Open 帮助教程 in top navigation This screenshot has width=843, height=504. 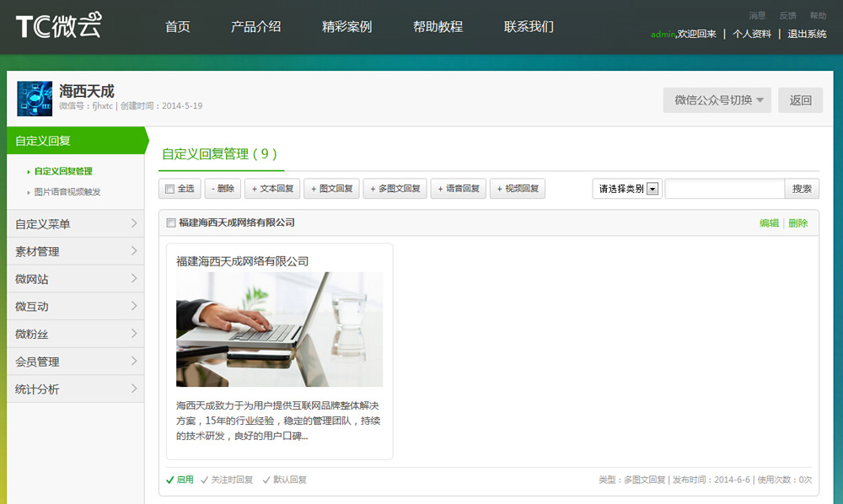(438, 26)
